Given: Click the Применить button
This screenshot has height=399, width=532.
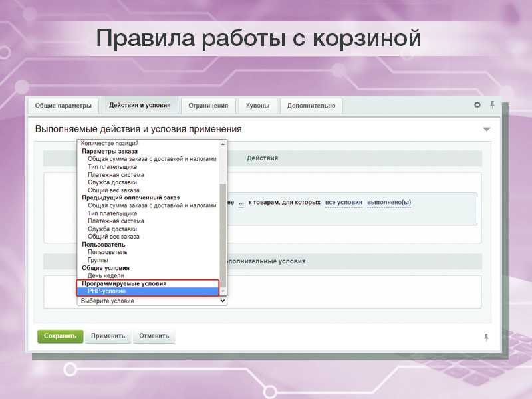Looking at the screenshot, I should 108,336.
